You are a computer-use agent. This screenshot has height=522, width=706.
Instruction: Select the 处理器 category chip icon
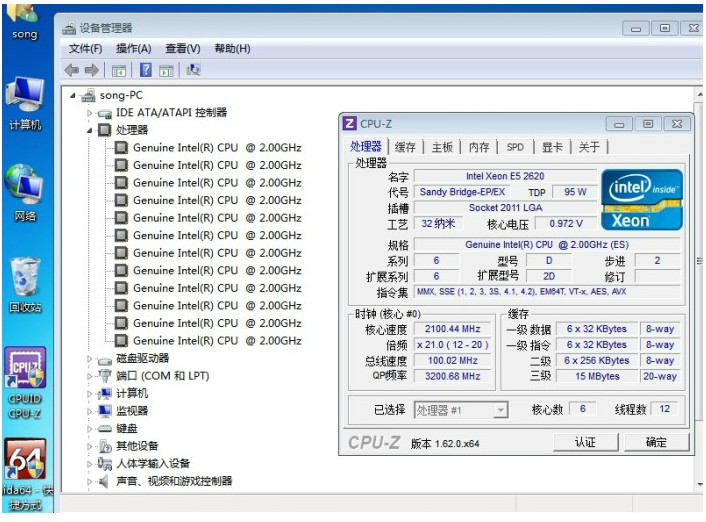click(x=104, y=130)
